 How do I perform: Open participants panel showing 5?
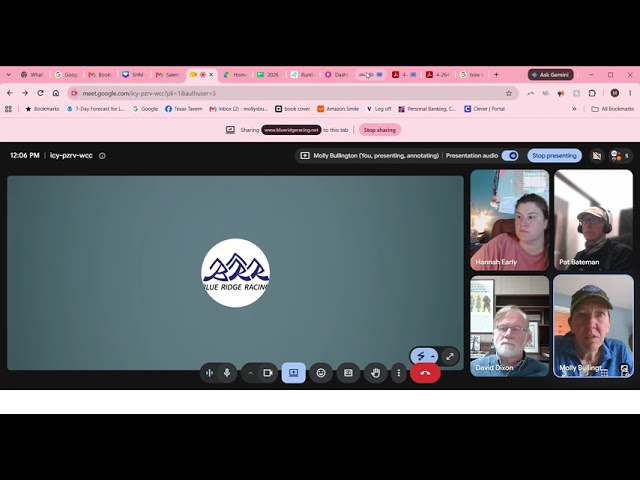pyautogui.click(x=620, y=156)
